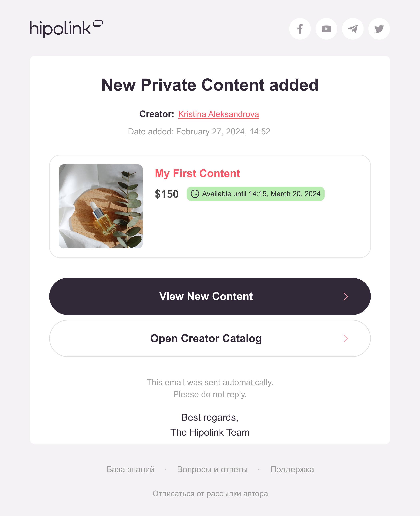Open the Вопросы и ответы footer link
This screenshot has width=420, height=516.
212,469
